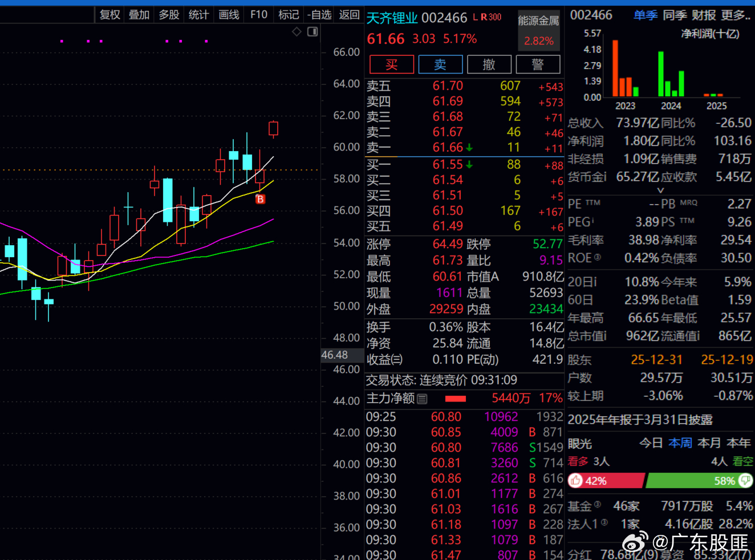Click the 看多 bullish label
This screenshot has width=755, height=560.
pos(578,461)
